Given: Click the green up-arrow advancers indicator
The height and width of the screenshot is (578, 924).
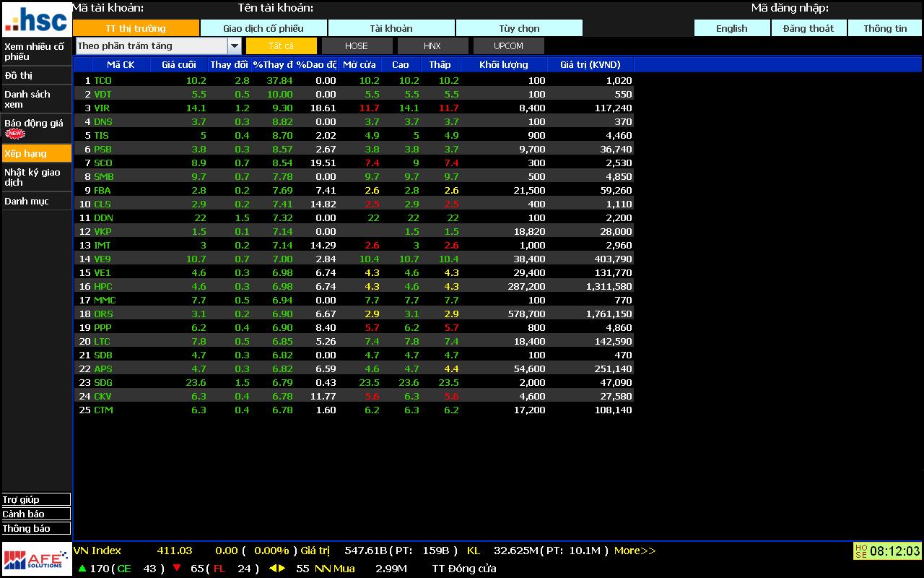Looking at the screenshot, I should click(82, 568).
